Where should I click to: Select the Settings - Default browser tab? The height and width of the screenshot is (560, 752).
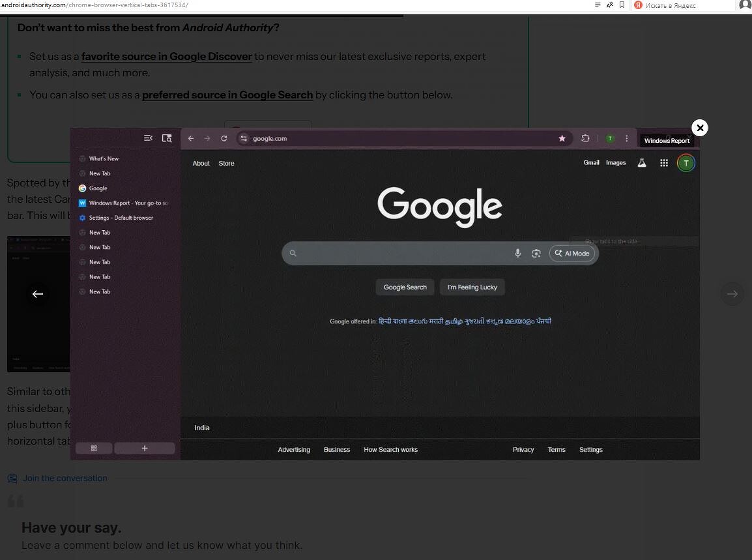[121, 218]
